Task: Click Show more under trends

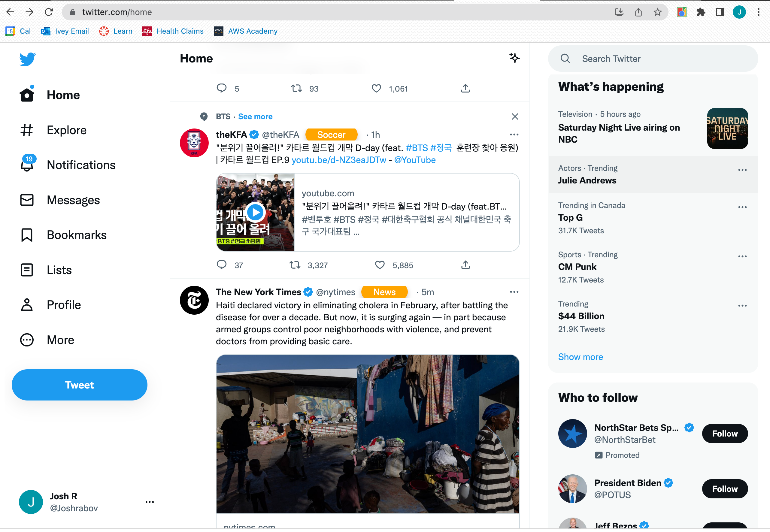Action: [x=580, y=357]
